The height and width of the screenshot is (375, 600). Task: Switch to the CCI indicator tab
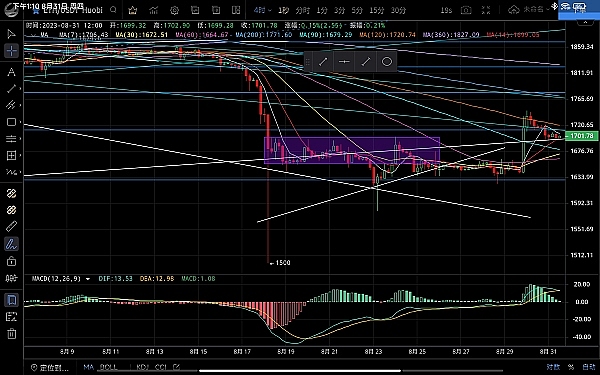click(160, 367)
